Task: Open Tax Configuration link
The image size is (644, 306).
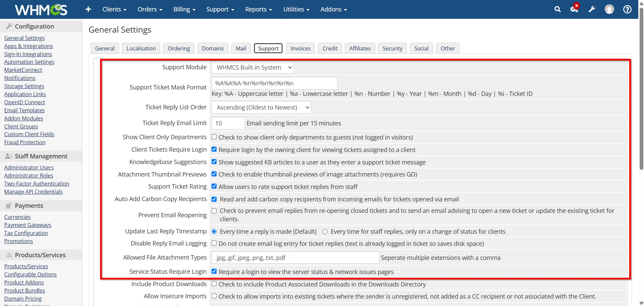Action: tap(26, 233)
